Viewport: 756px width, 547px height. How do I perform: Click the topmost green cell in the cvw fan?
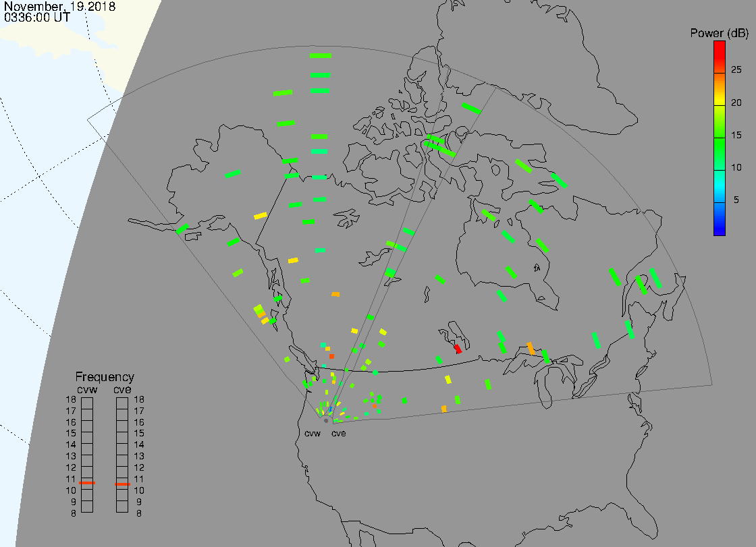[321, 56]
